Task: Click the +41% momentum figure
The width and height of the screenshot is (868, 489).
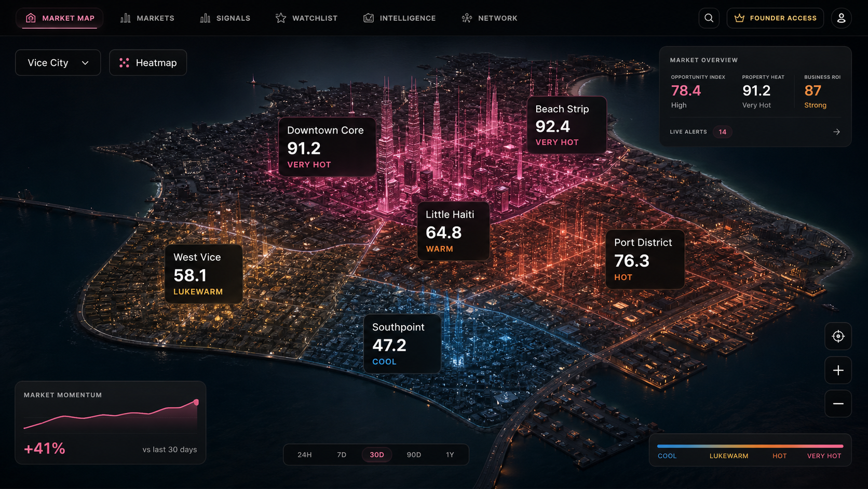Action: point(45,448)
